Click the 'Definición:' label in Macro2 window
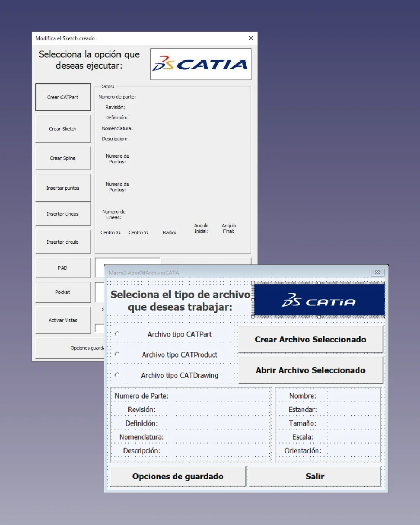Image resolution: width=420 pixels, height=525 pixels. point(142,423)
